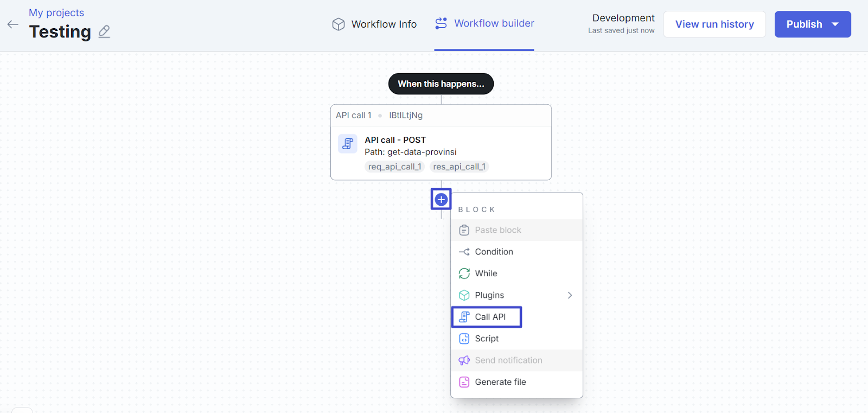Viewport: 868px width, 413px height.
Task: Open the Publish dropdown arrow
Action: [x=835, y=24]
